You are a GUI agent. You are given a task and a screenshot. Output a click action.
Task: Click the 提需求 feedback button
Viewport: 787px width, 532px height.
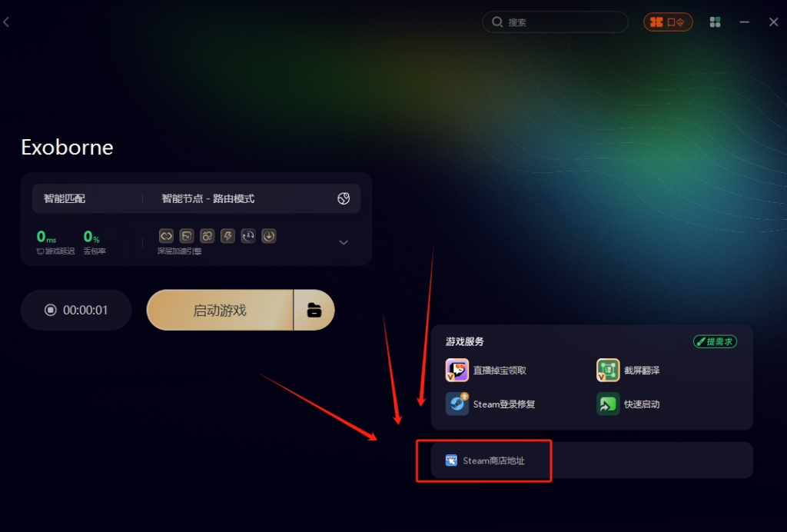pos(715,342)
